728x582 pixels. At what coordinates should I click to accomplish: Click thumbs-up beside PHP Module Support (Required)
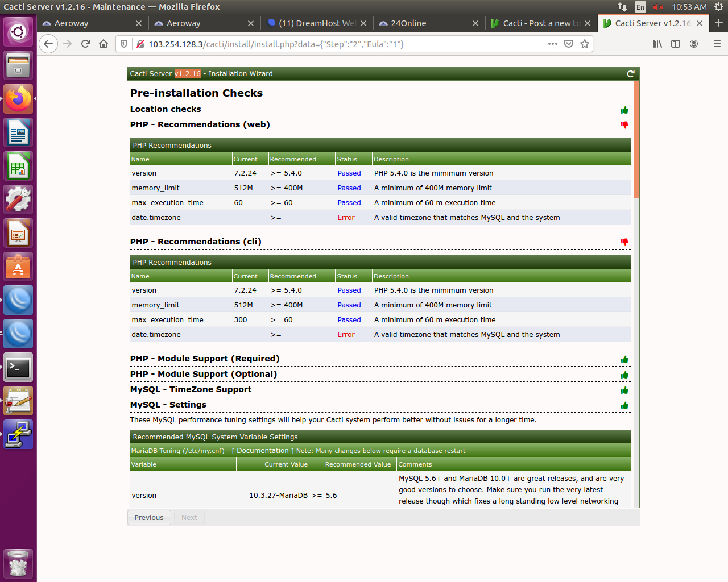pos(624,359)
